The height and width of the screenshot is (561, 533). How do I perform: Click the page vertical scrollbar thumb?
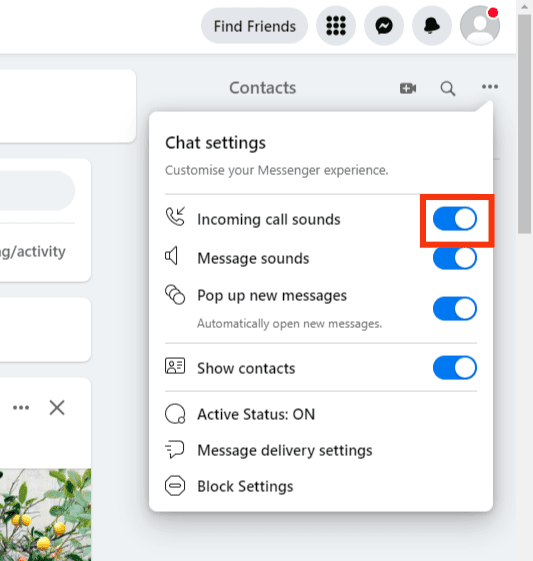click(524, 124)
